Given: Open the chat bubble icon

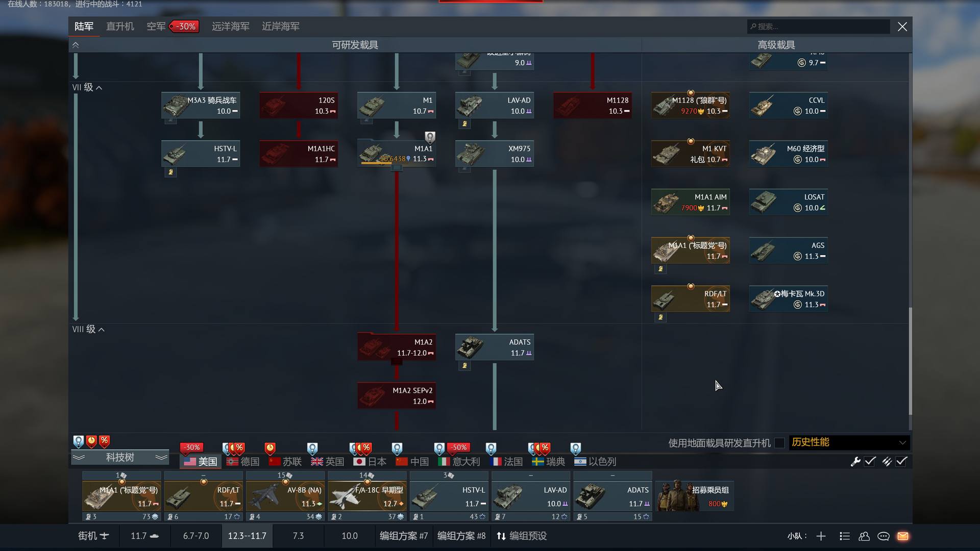Looking at the screenshot, I should (883, 536).
